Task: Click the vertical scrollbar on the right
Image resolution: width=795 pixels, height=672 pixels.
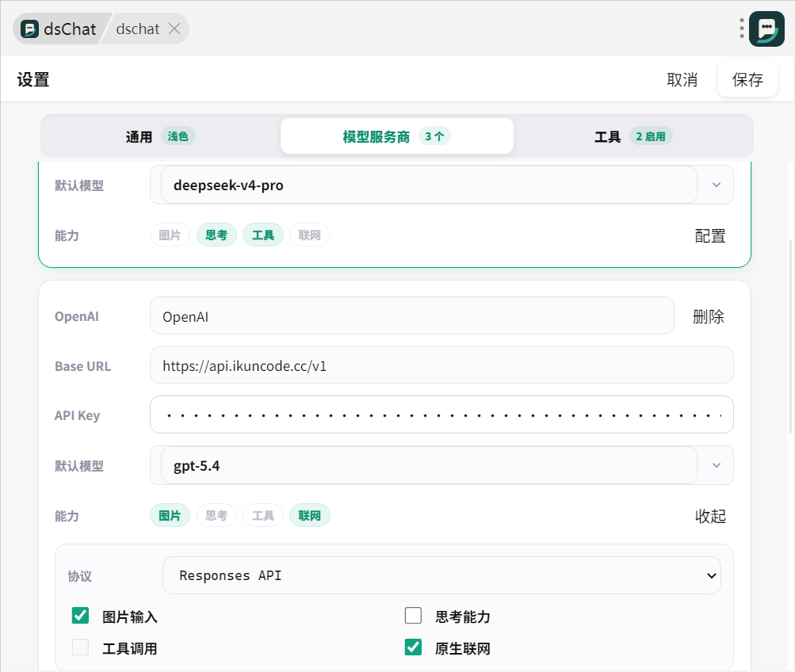Action: pyautogui.click(x=792, y=336)
